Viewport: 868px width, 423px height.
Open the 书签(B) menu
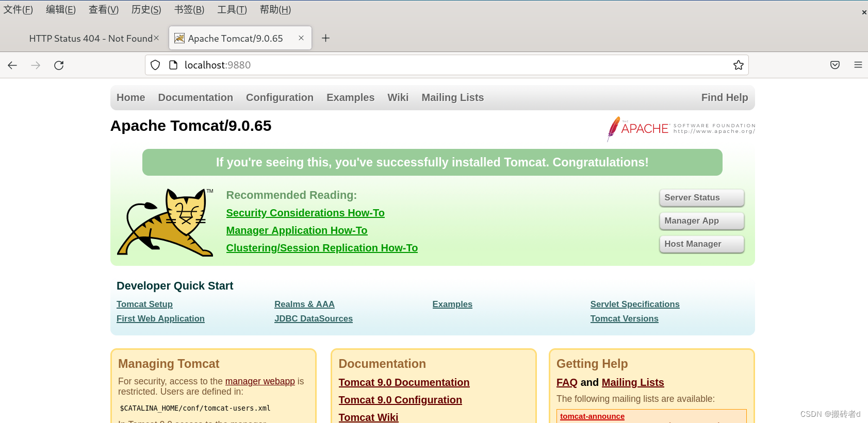(189, 10)
